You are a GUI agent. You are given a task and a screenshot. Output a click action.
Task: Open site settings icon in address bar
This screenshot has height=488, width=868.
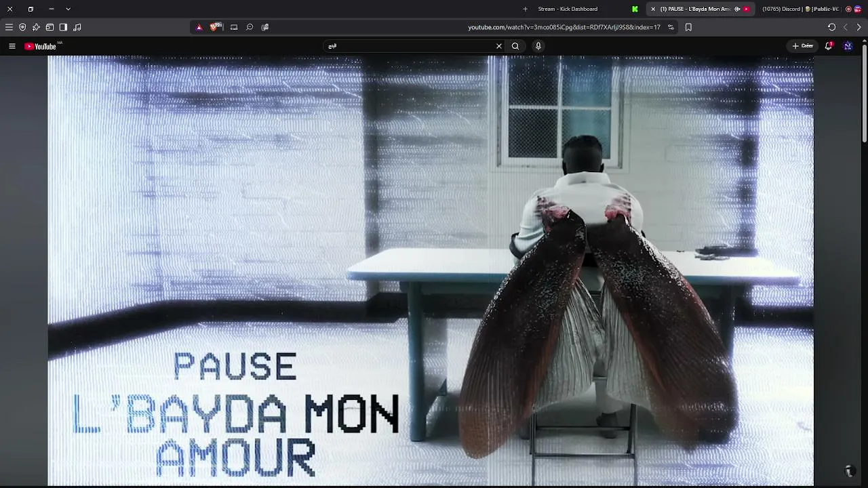[x=671, y=27]
